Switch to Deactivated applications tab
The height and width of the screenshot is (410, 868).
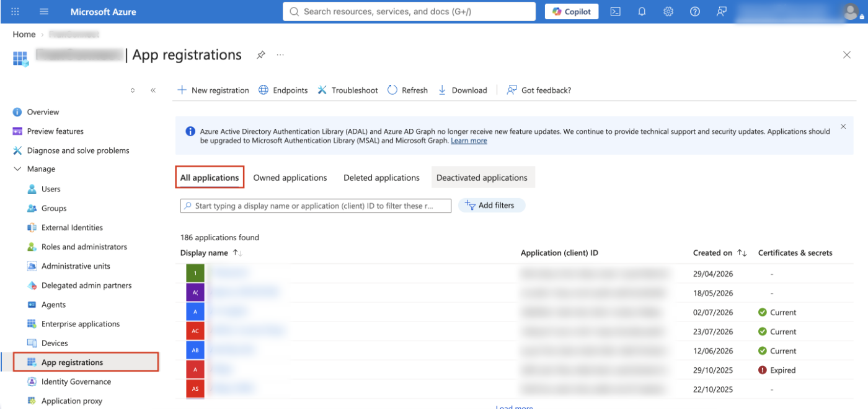[482, 178]
